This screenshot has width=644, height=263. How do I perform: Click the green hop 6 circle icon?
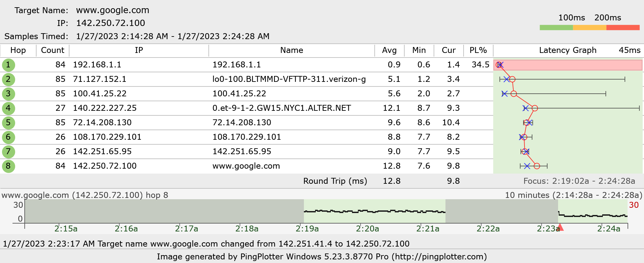pyautogui.click(x=8, y=137)
